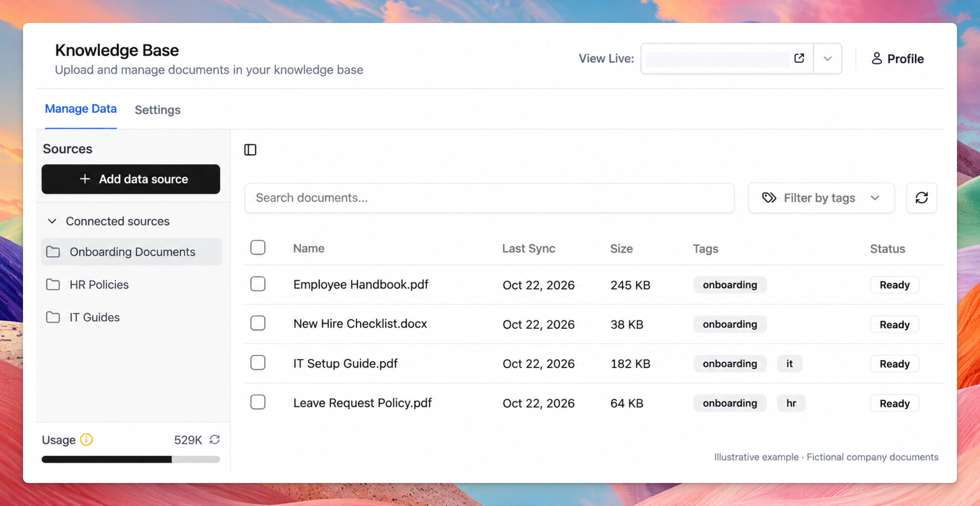Image resolution: width=980 pixels, height=506 pixels.
Task: Click the Add data source button
Action: [x=131, y=179]
